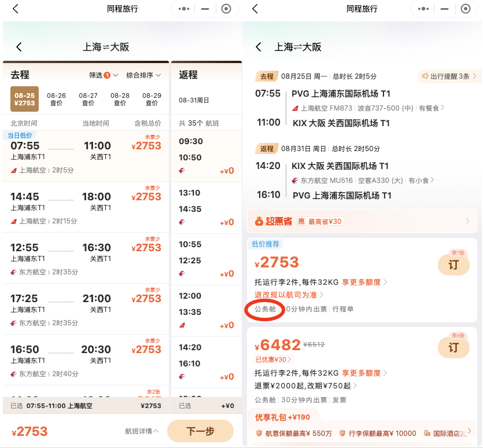Open more options dots in right window
This screenshot has height=448, width=483.
coord(423,9)
